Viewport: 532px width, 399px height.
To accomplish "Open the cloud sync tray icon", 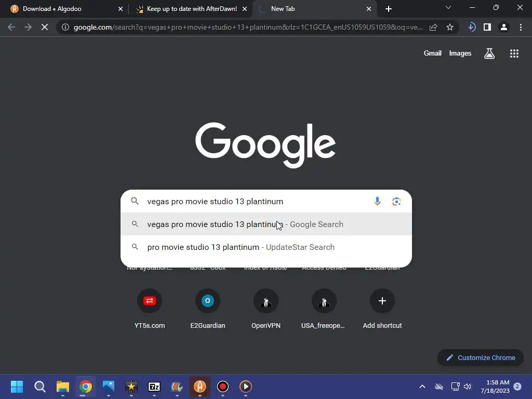I will pyautogui.click(x=439, y=387).
